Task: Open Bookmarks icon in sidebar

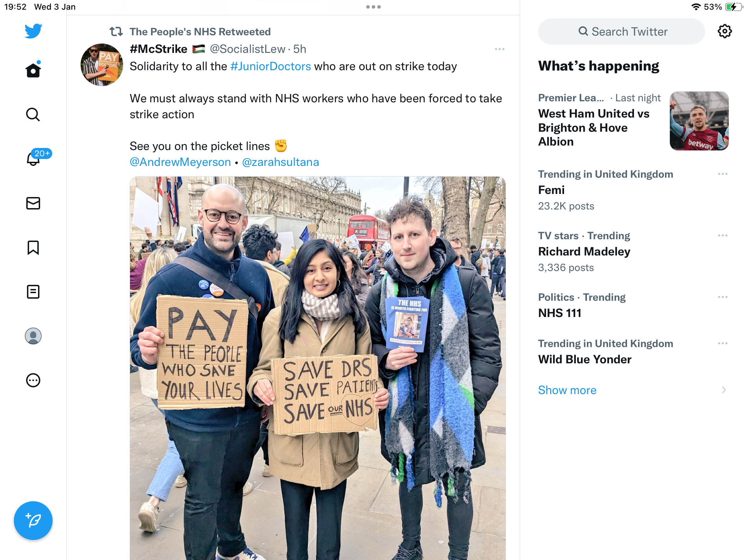Action: (33, 248)
